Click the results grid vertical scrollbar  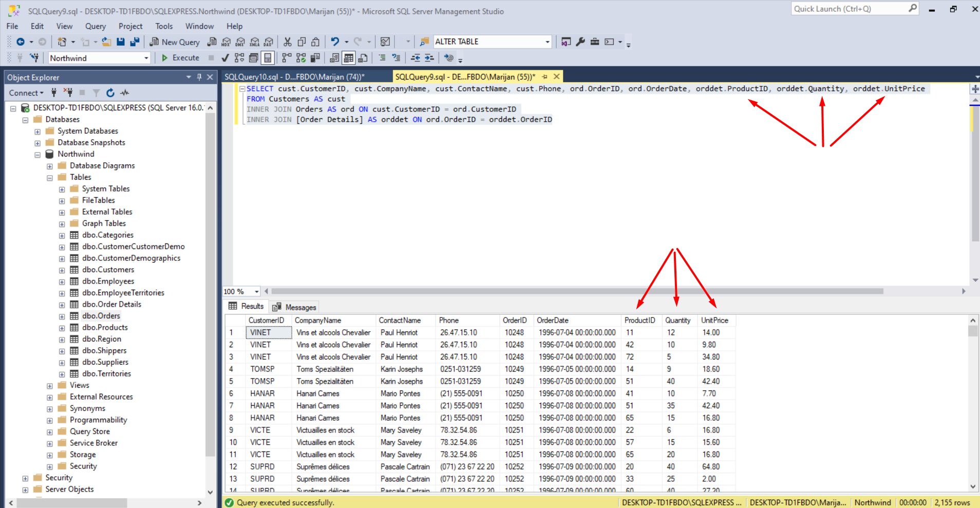pyautogui.click(x=973, y=403)
